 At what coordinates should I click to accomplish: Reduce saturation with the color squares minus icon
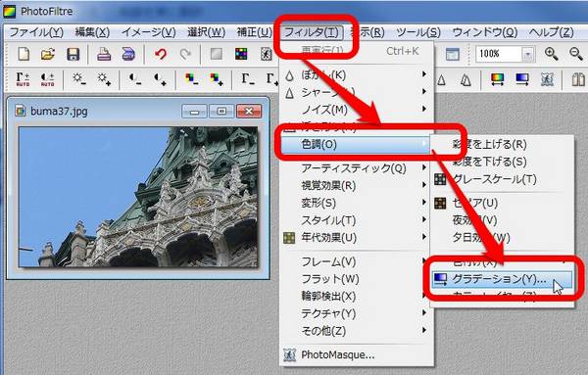click(x=192, y=79)
